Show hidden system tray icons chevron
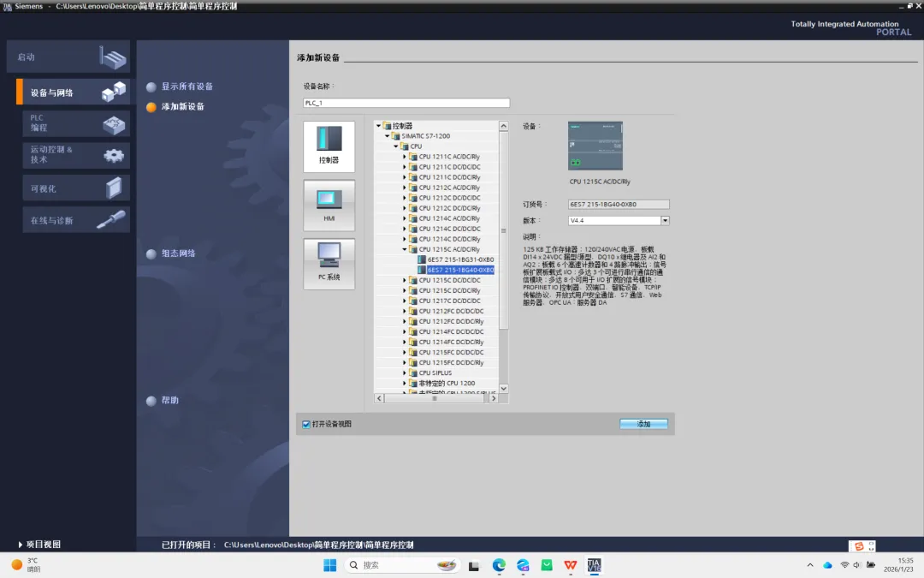Screen dimensions: 924x578 point(810,565)
